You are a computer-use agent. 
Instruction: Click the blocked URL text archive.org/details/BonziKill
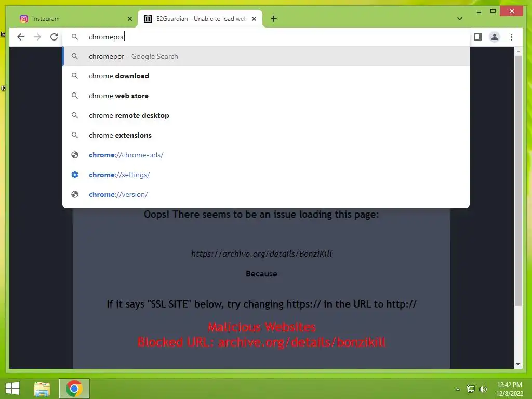point(262,254)
